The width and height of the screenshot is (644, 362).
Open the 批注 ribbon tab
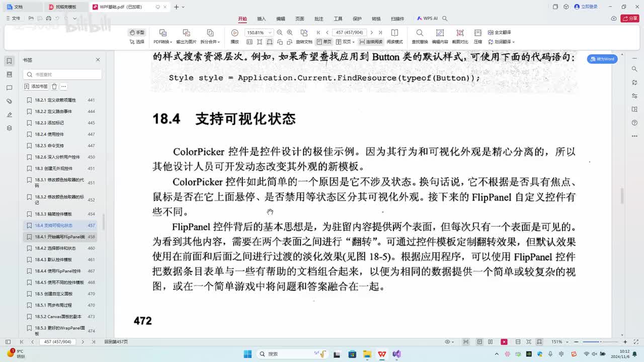(x=319, y=19)
